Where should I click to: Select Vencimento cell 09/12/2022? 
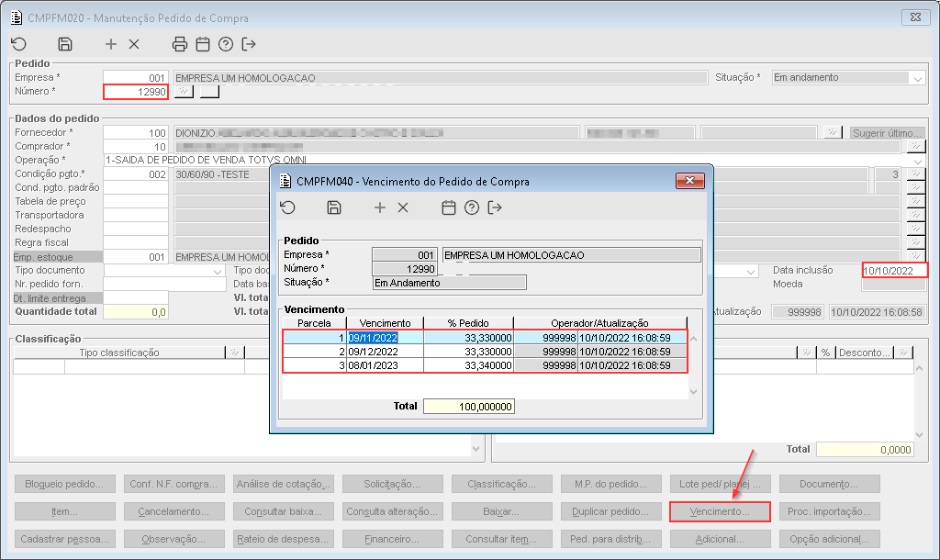[385, 352]
